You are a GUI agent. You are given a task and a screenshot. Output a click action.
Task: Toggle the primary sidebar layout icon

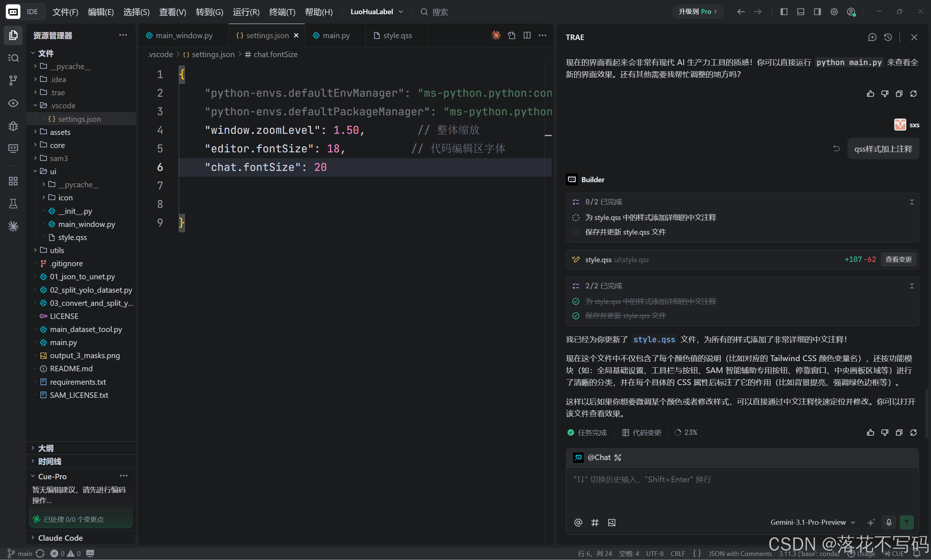784,12
